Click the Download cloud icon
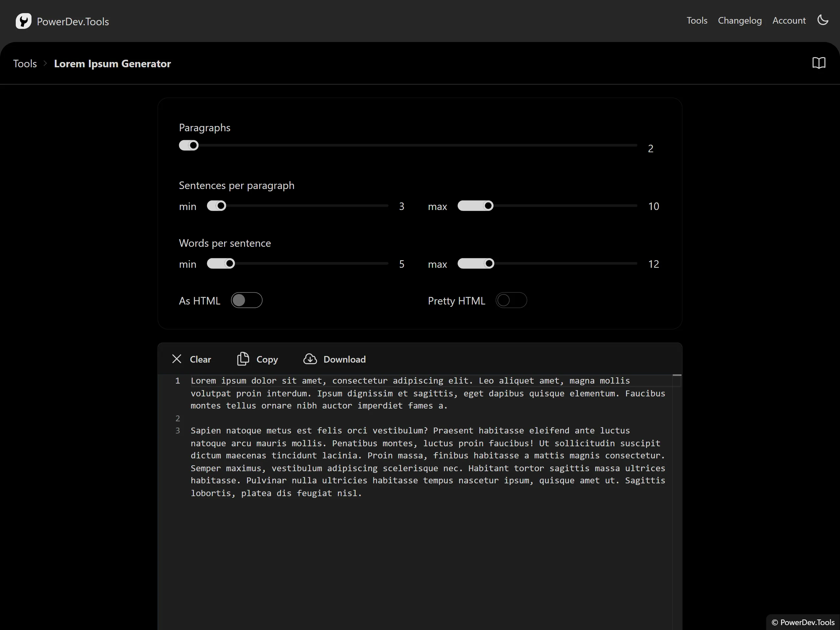This screenshot has height=630, width=840. 310,359
